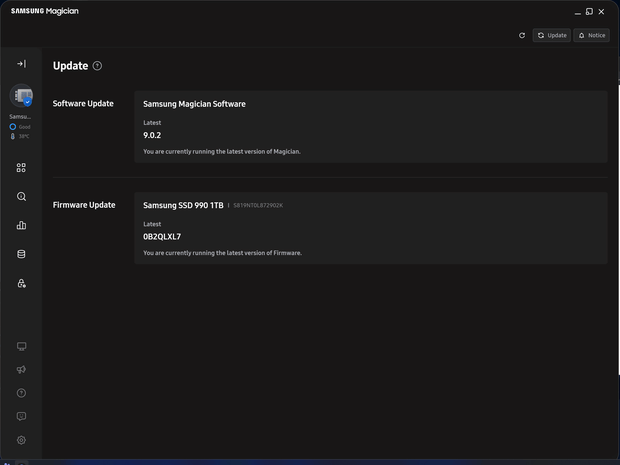Open the Notice button with bell
This screenshot has width=620, height=465.
click(592, 35)
